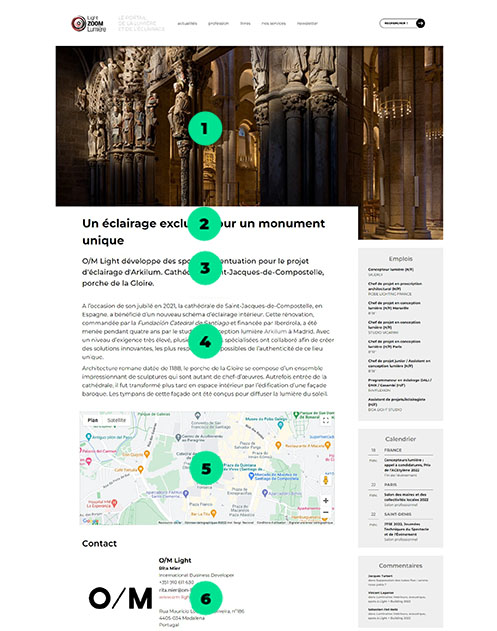Click the Light ZOOM Lumière logo

[x=89, y=24]
